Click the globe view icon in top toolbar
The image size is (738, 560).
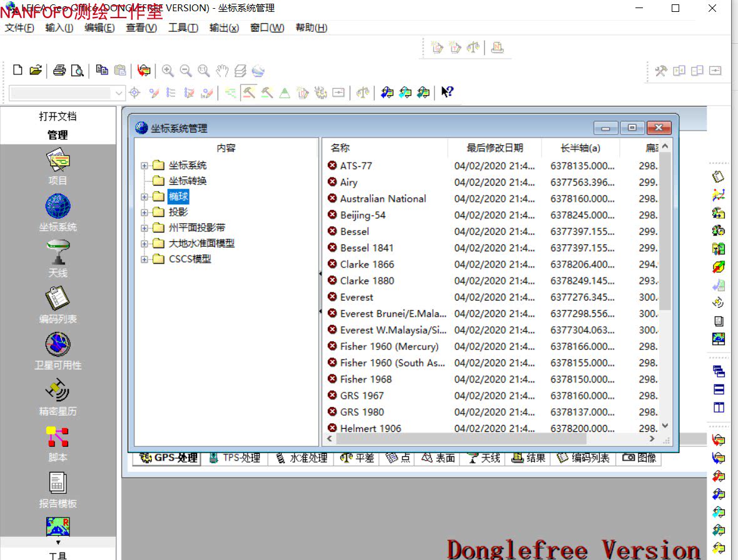[x=258, y=71]
